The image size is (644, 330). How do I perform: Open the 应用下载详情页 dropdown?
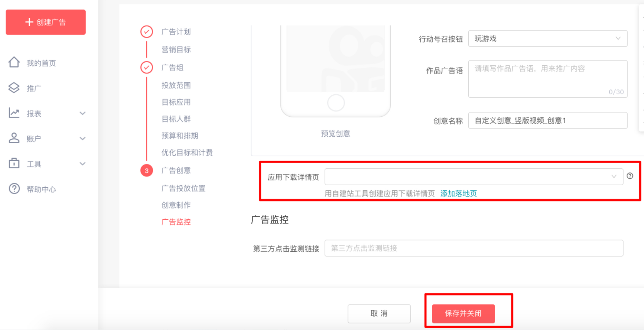tap(473, 176)
